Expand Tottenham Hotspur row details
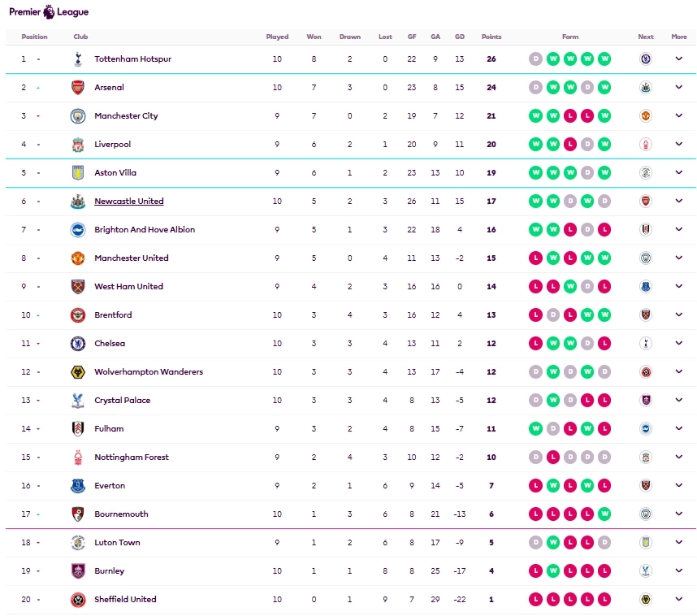This screenshot has height=616, width=697. click(679, 59)
